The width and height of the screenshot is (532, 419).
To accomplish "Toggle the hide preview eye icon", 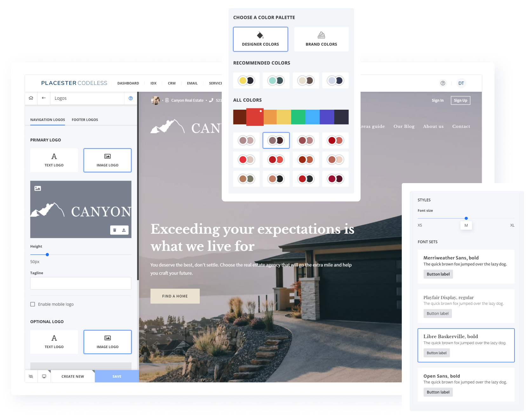I will pyautogui.click(x=31, y=376).
